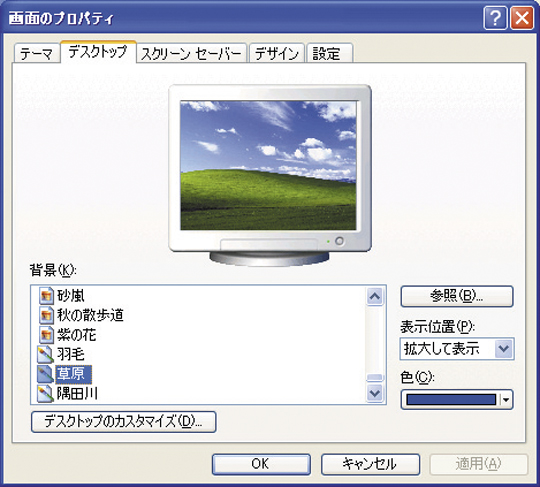The width and height of the screenshot is (540, 487).
Task: Click the background list scroll-up arrow
Action: 375,296
